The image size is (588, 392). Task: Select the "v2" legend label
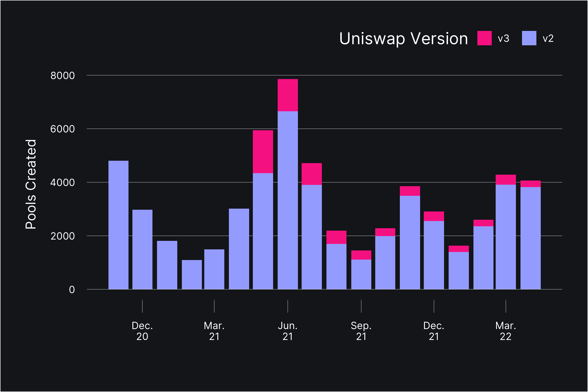(548, 39)
